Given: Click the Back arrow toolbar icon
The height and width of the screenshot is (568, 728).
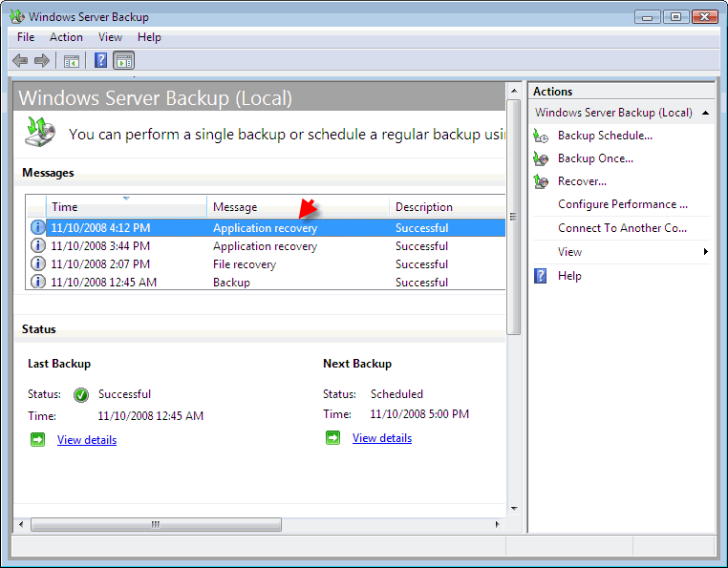Looking at the screenshot, I should point(20,60).
